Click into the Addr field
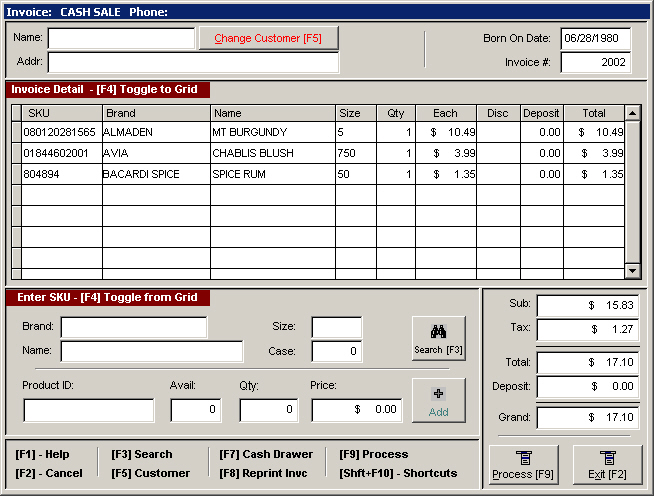Screen dimensions: 654x496 [194, 63]
